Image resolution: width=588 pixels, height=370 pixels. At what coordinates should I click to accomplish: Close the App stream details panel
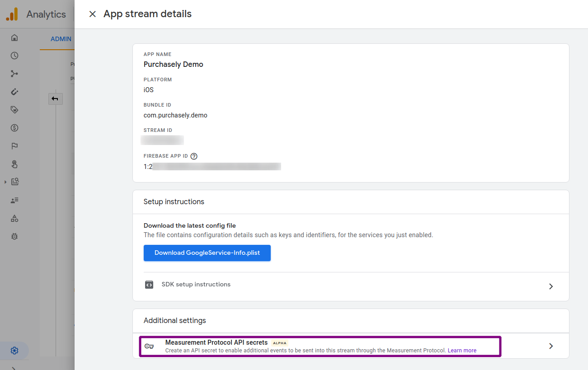(x=93, y=14)
